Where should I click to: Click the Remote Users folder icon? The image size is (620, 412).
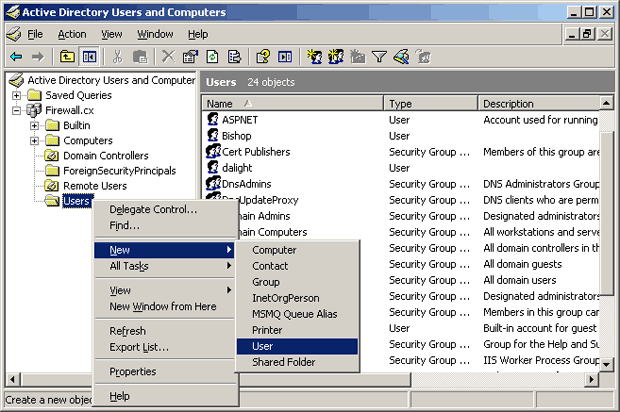coord(51,185)
